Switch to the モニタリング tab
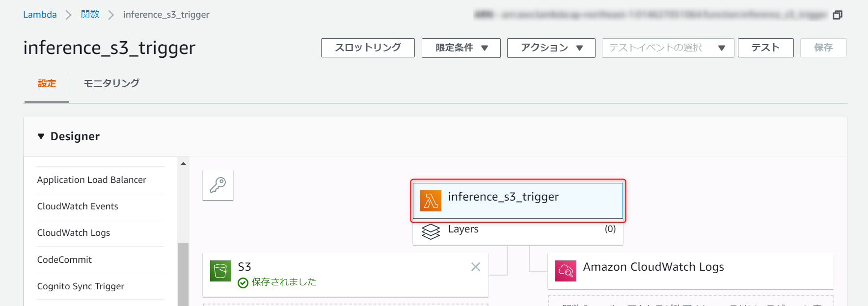This screenshot has width=868, height=306. (111, 83)
